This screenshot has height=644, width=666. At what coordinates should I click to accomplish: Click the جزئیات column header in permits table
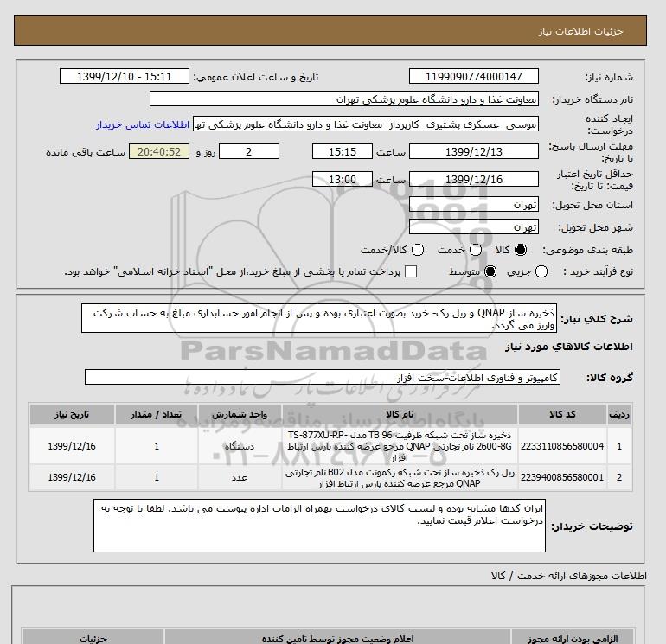[93, 638]
